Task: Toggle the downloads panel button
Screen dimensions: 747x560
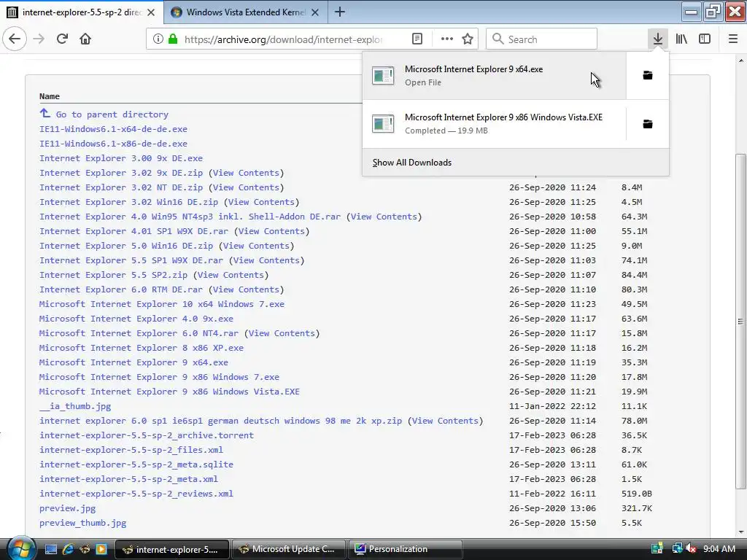Action: [x=658, y=39]
